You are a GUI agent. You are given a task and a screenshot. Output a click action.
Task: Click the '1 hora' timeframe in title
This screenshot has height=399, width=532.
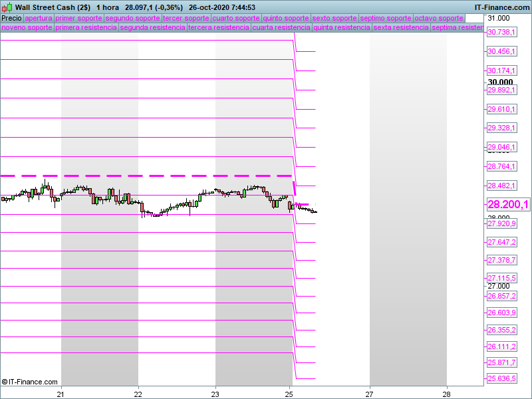tap(108, 7)
